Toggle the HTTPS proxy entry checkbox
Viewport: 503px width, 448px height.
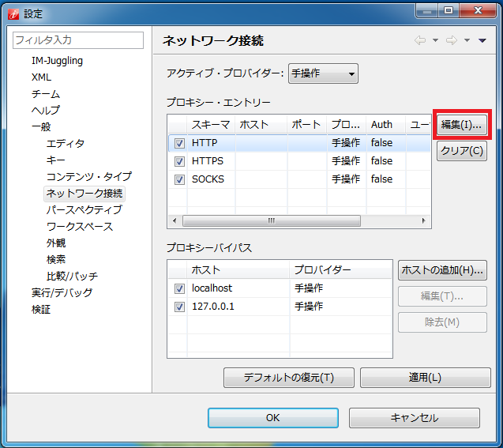(x=179, y=161)
